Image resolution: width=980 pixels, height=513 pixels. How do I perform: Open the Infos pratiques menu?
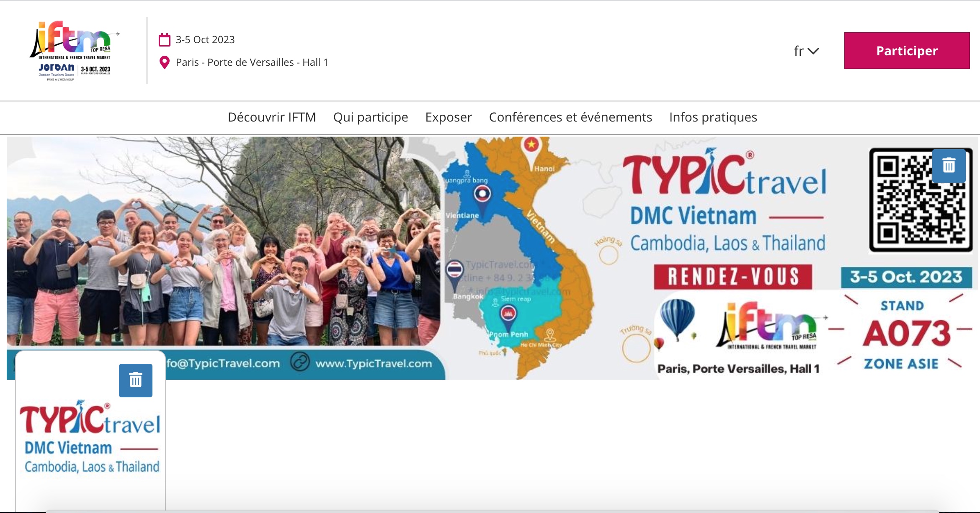(713, 117)
